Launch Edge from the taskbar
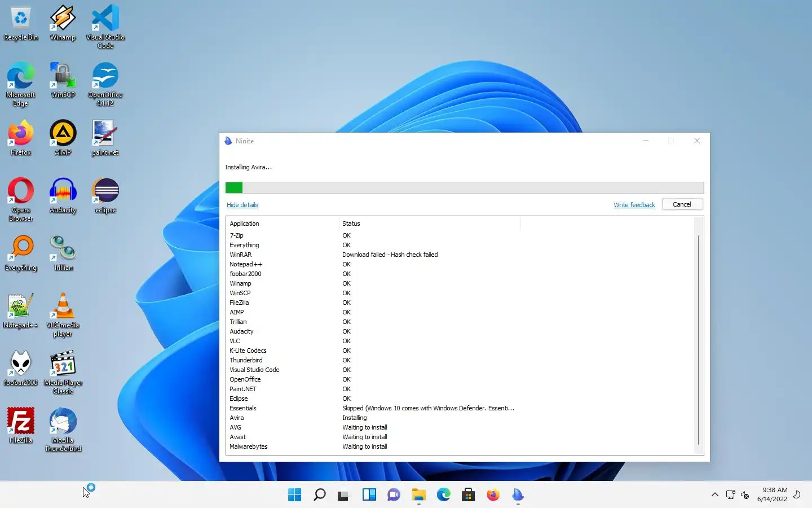 (x=443, y=495)
